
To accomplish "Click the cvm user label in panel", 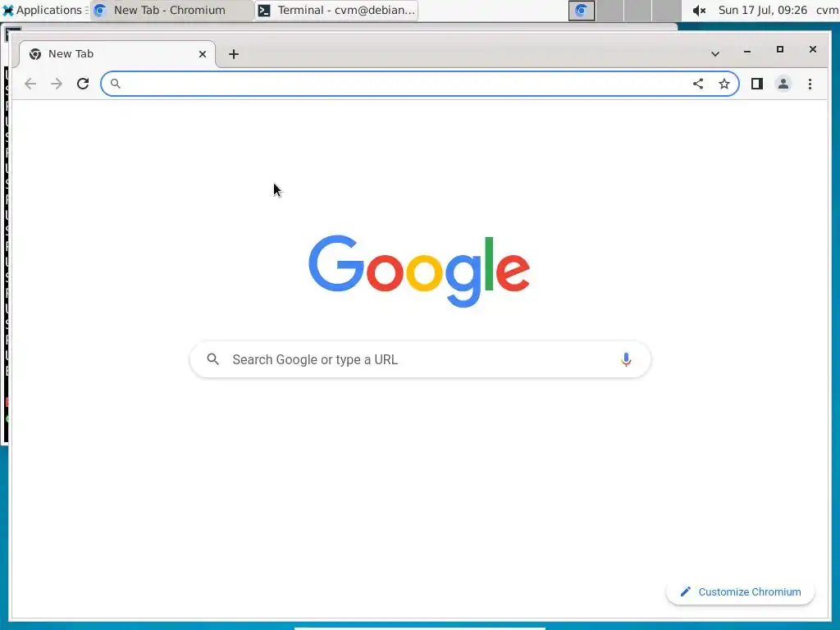I will tap(827, 10).
